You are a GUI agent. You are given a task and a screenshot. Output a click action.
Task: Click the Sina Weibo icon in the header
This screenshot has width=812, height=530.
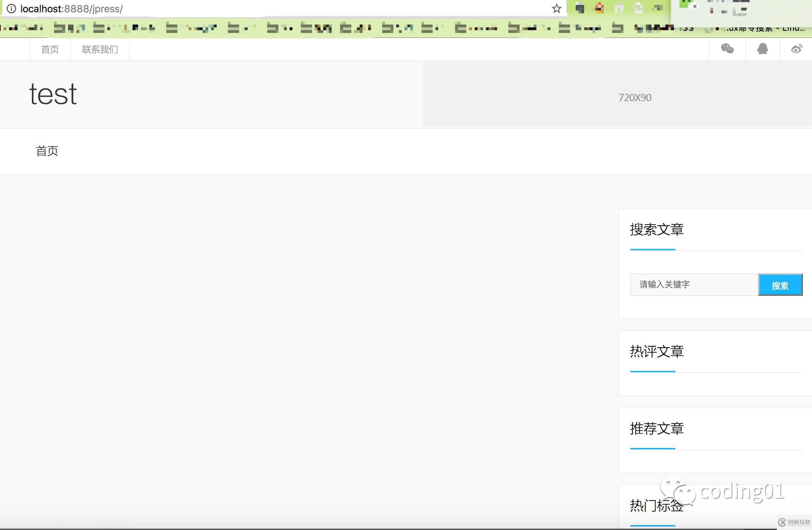tap(797, 49)
